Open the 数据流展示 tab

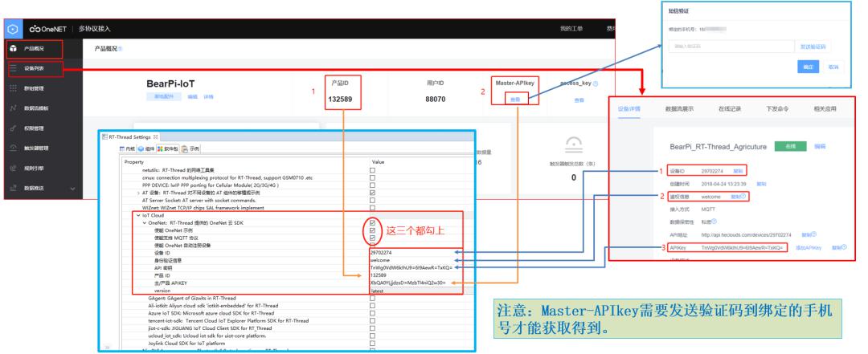tap(679, 109)
